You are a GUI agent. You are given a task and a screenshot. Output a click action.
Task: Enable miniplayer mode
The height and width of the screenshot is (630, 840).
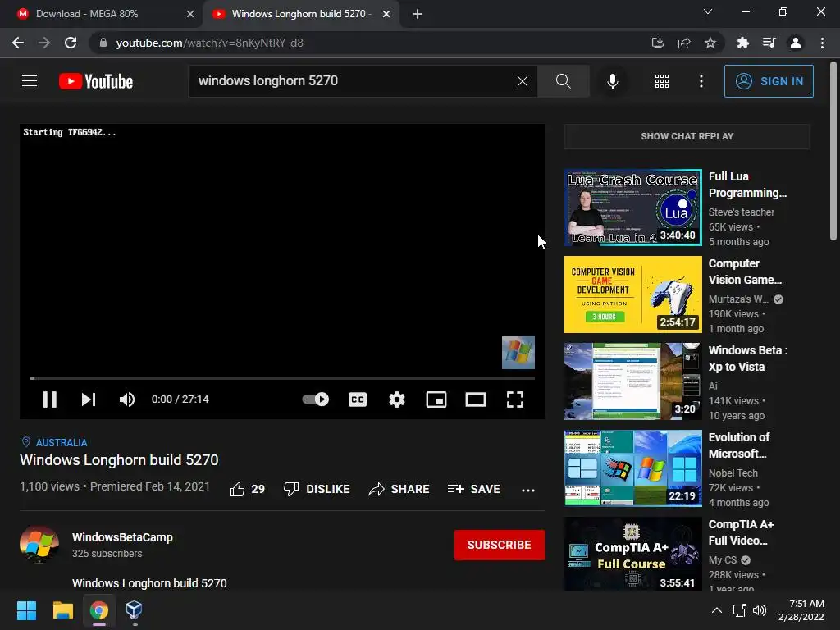click(436, 399)
